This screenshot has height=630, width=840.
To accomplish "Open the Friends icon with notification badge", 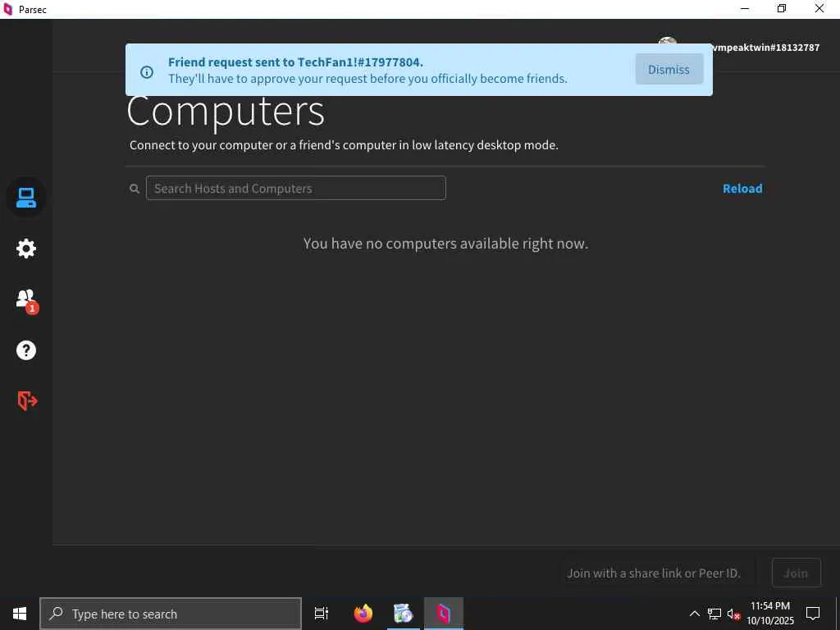I will pos(26,300).
